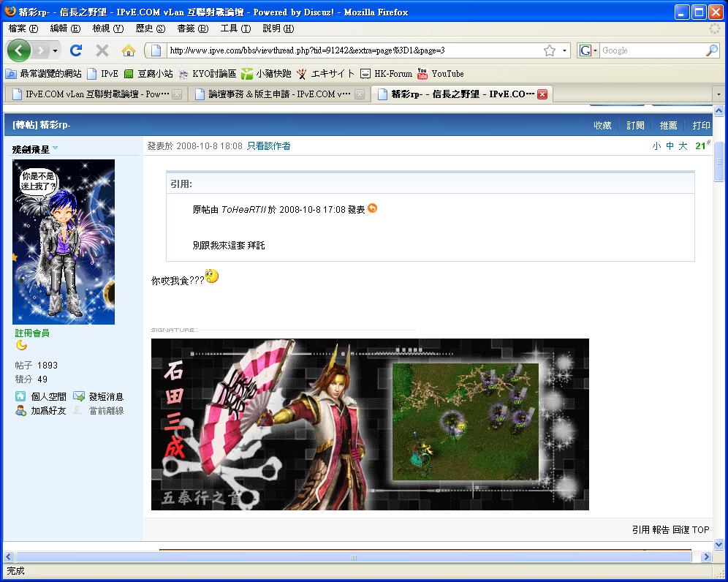Click the 註冊會員 rank label
This screenshot has width=728, height=582.
pyautogui.click(x=32, y=333)
